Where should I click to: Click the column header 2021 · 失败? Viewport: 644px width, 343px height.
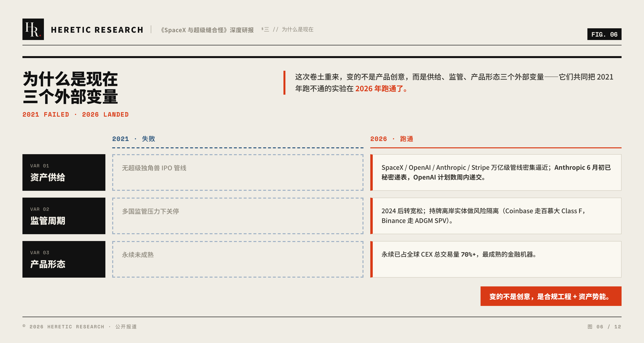tap(133, 139)
